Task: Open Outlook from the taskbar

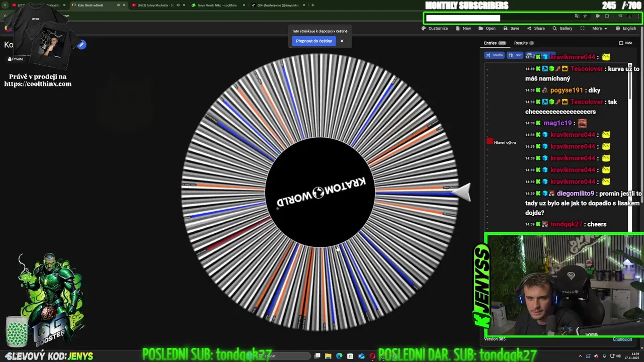Action: click(x=361, y=356)
